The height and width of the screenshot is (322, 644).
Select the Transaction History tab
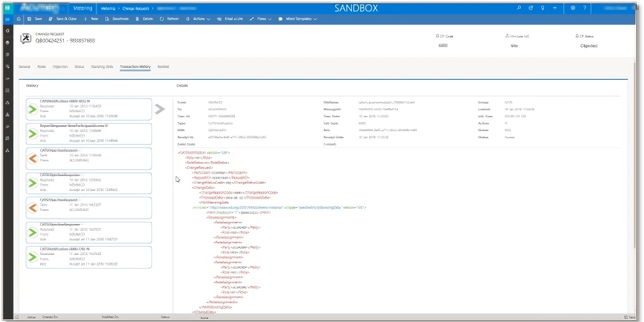click(x=135, y=67)
